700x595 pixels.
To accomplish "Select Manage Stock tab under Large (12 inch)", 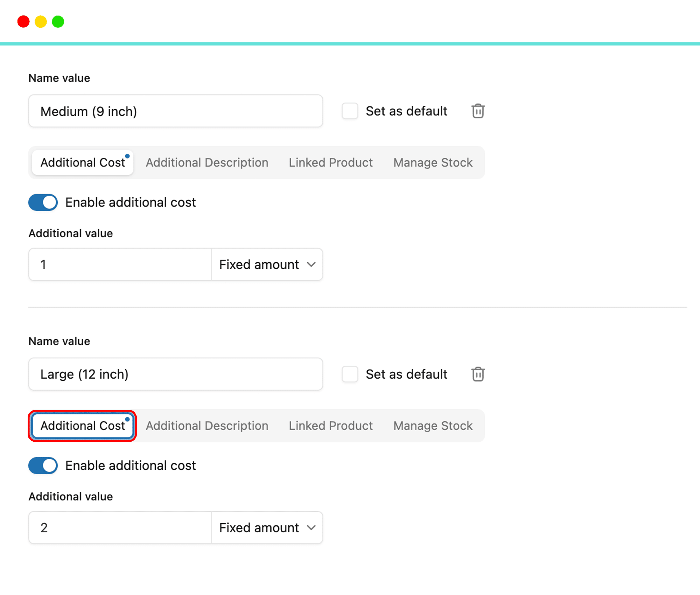I will [x=433, y=426].
